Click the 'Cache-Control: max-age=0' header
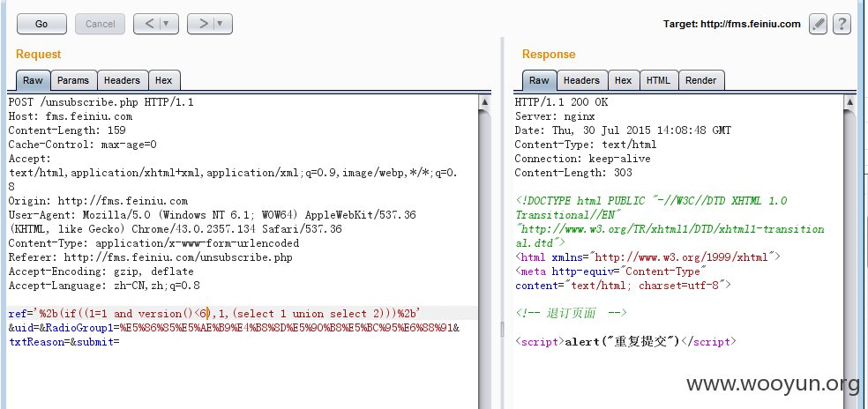 point(83,145)
